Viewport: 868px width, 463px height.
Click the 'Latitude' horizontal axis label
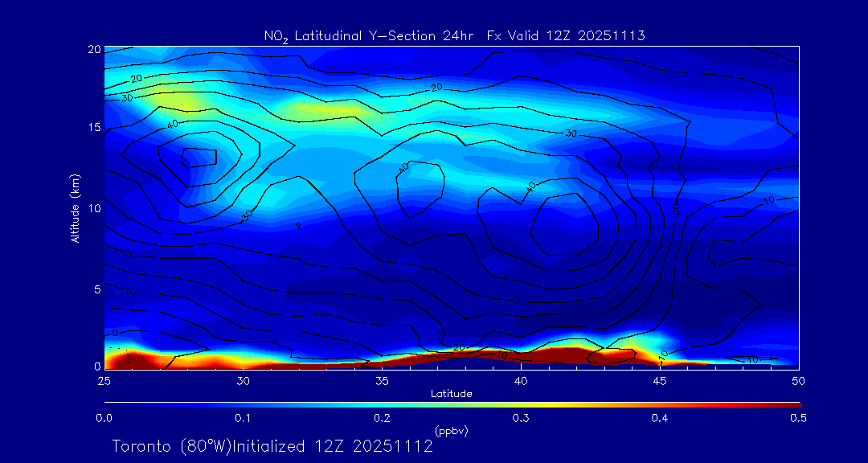coord(452,394)
